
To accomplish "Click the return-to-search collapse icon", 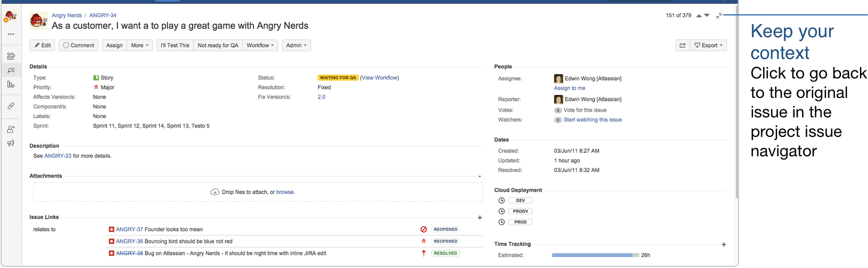I will pos(719,15).
